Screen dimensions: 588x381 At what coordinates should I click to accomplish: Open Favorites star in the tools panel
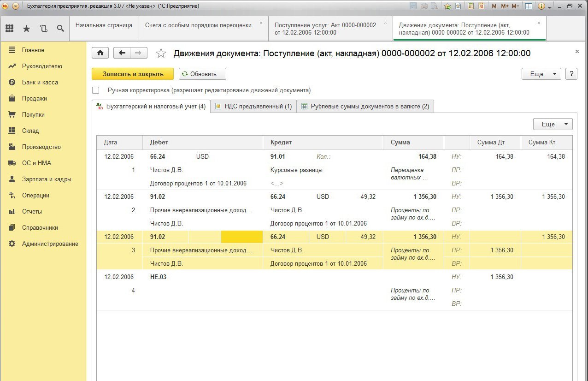click(26, 29)
